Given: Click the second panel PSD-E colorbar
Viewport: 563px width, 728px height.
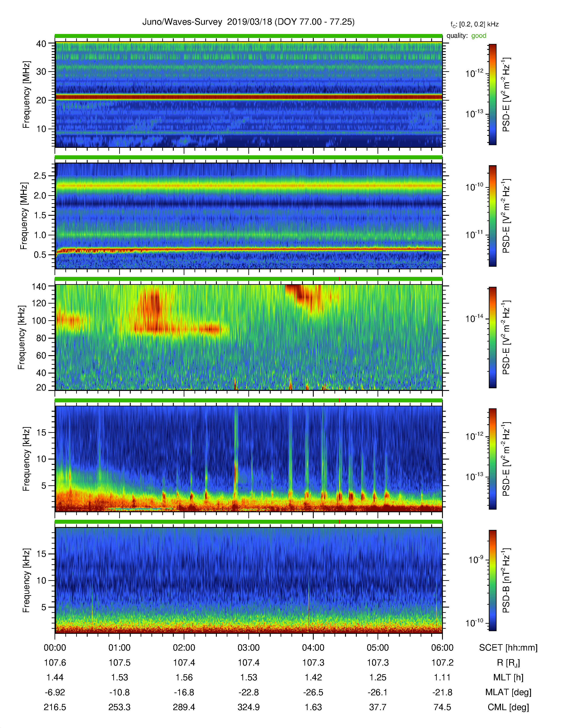Looking at the screenshot, I should coord(492,216).
